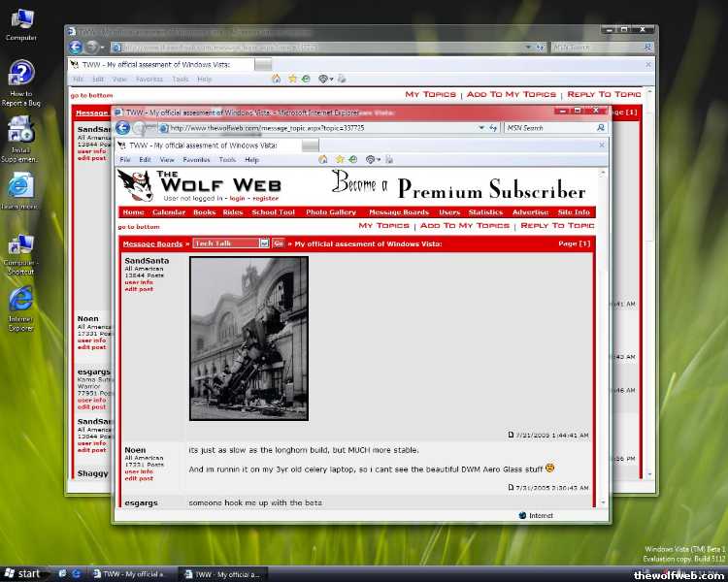This screenshot has width=728, height=582.
Task: Click the Reply To Topic link
Action: 557,225
